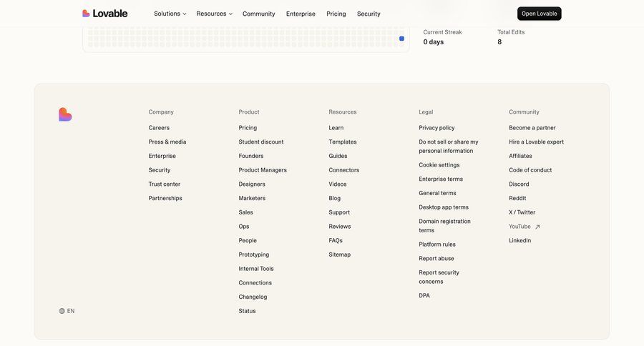Open the Reddit community link
Image resolution: width=644 pixels, height=346 pixels.
tap(517, 198)
